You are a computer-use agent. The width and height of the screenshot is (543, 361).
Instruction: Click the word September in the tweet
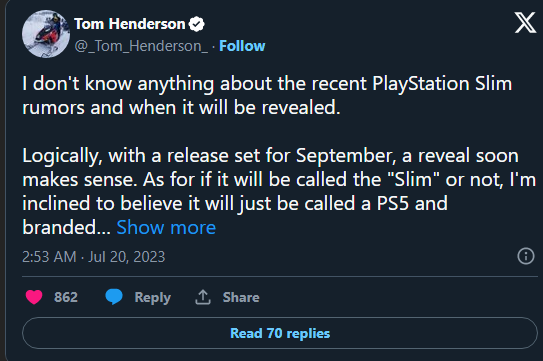coord(346,156)
